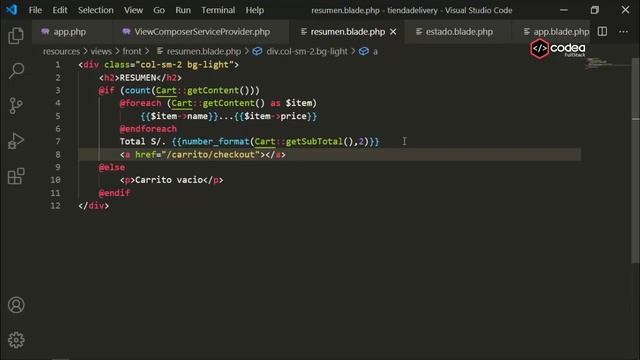Select the resumen.blade.php tab

347,31
